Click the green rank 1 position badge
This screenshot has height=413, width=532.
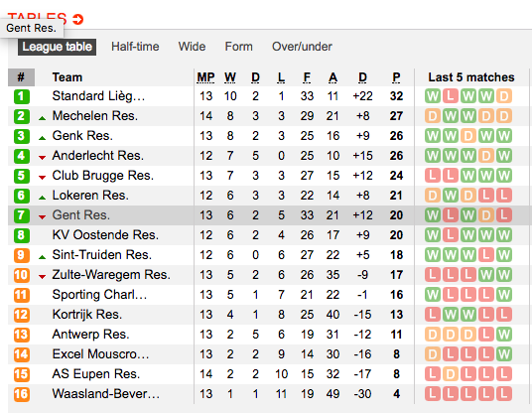coord(22,96)
